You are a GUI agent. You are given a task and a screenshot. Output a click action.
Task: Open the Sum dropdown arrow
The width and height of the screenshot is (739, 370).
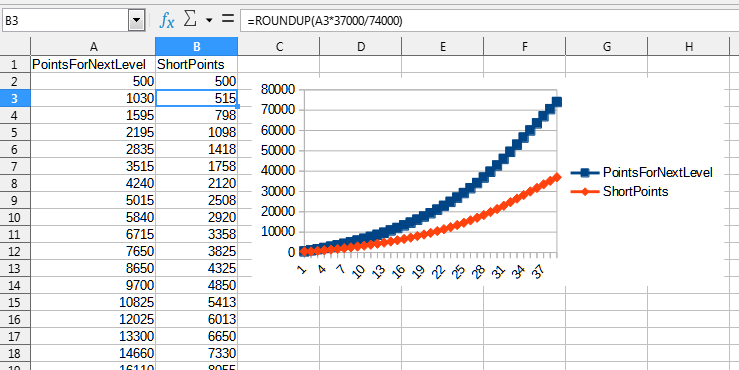pos(209,20)
